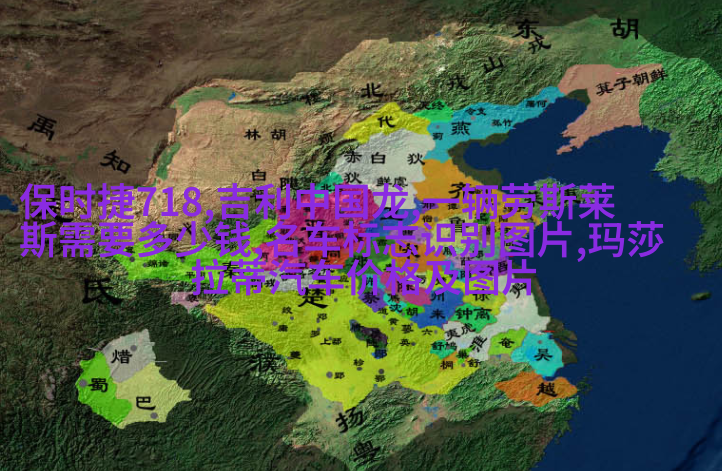
Task: Select the 舒鸠 label
Action: click(x=444, y=345)
